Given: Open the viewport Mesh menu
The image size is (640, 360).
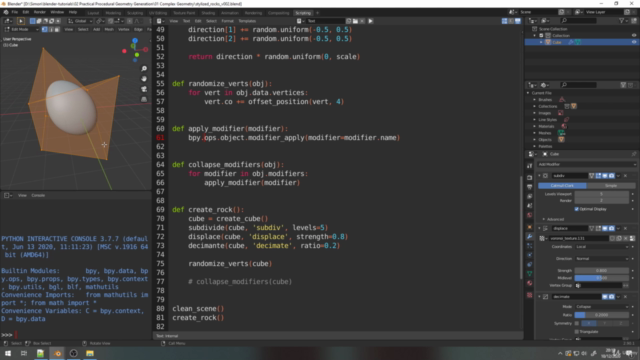Looking at the screenshot, I should click(x=109, y=29).
